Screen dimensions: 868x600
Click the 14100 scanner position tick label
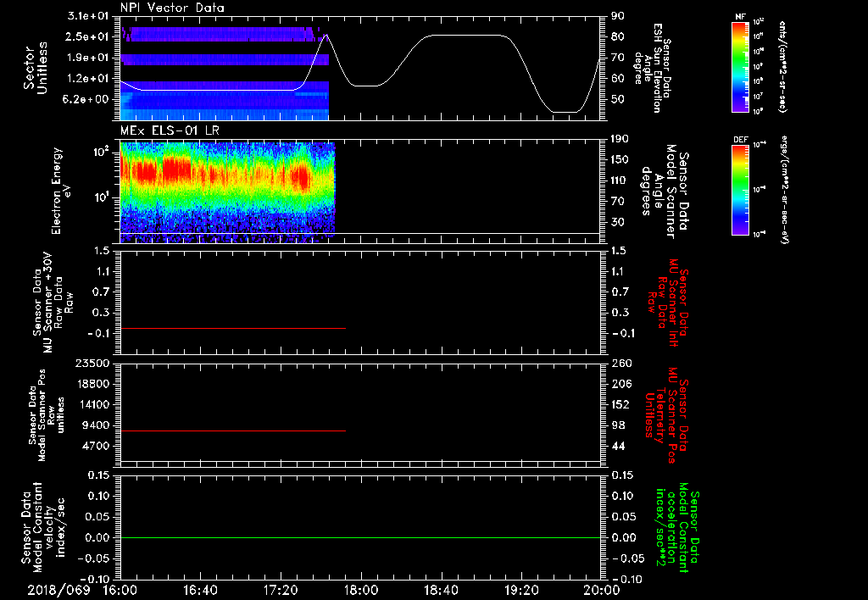[92, 404]
